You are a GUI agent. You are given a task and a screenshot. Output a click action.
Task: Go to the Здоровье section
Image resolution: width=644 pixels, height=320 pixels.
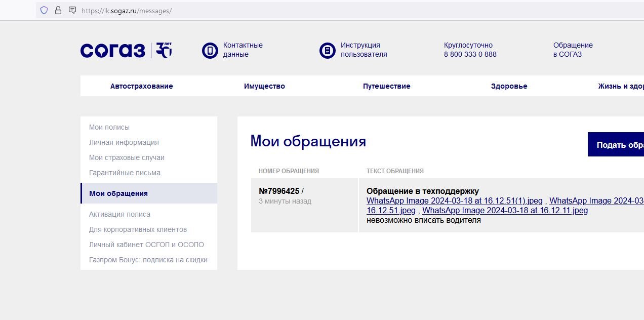[x=509, y=86]
